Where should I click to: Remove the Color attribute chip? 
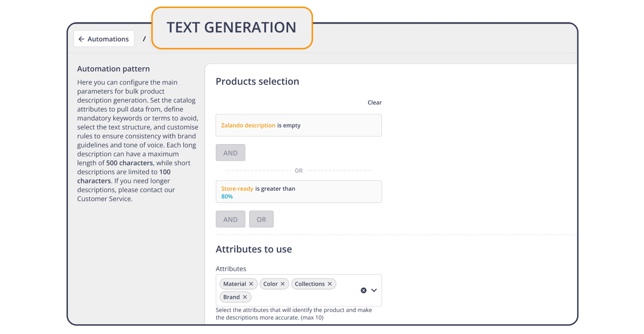tap(283, 284)
